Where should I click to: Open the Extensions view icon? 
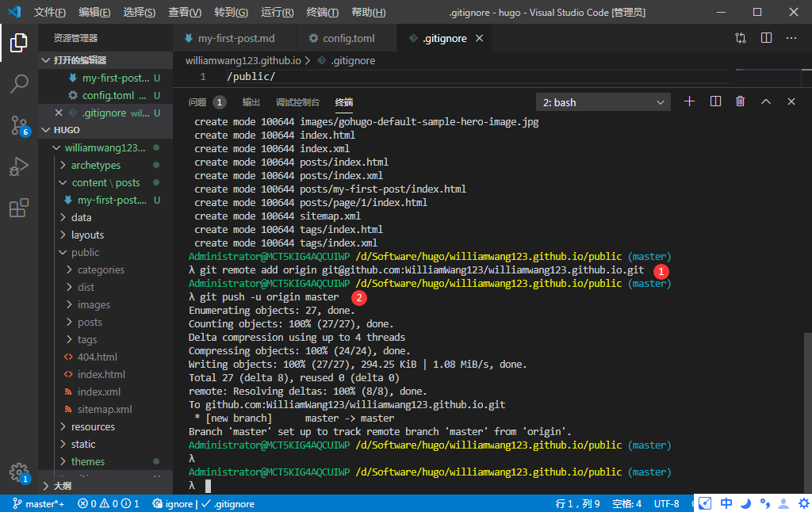coord(19,208)
